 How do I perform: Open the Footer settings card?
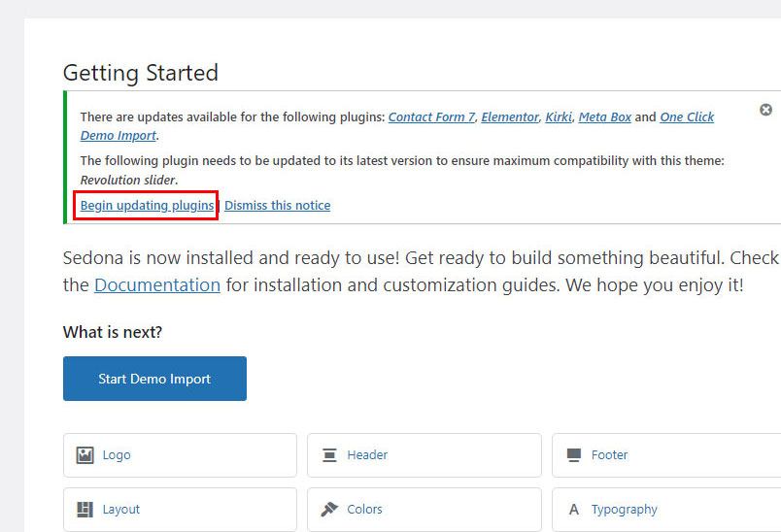666,455
